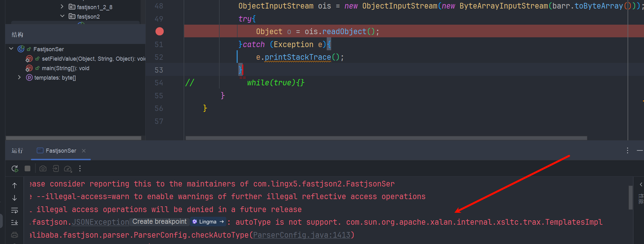Screen dimensions: 644x244
Task: Click the down arrow in console gutter
Action: [15, 198]
